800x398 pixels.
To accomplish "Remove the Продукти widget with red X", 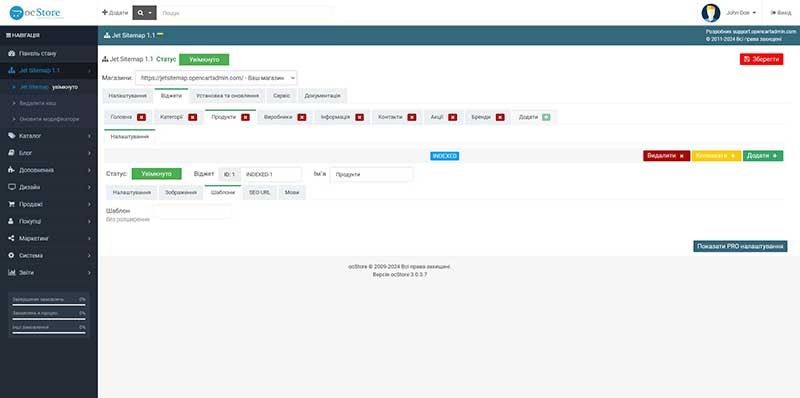I will 245,117.
